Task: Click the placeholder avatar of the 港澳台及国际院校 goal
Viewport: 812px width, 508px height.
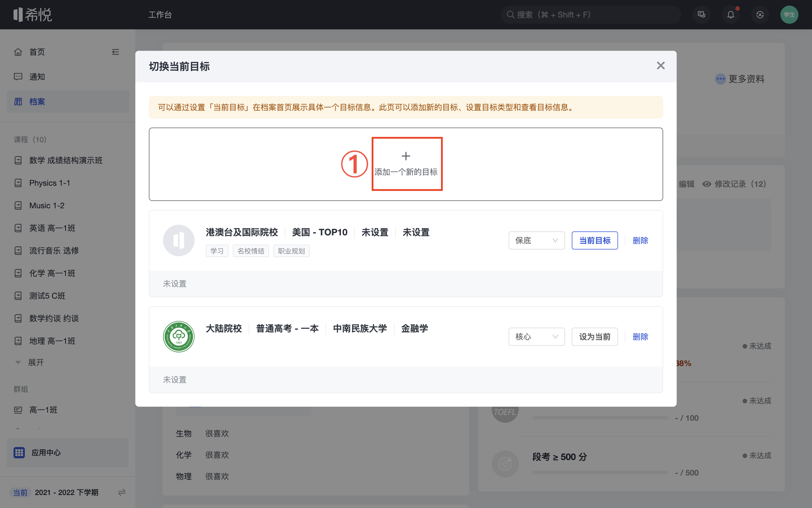Action: pos(179,240)
